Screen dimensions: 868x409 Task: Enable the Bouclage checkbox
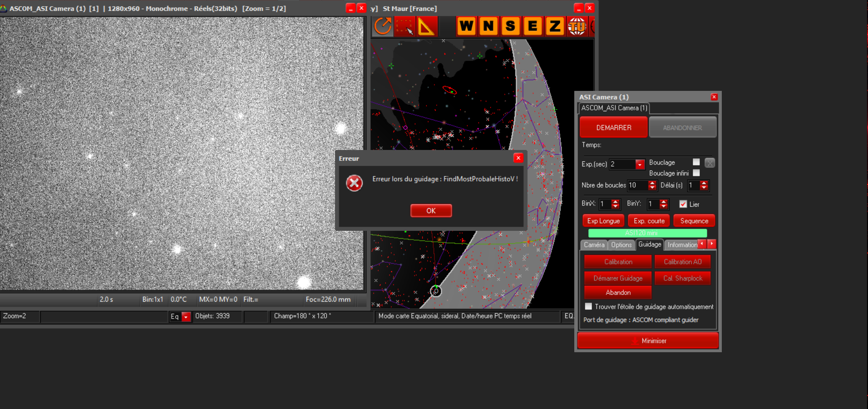[x=696, y=162]
